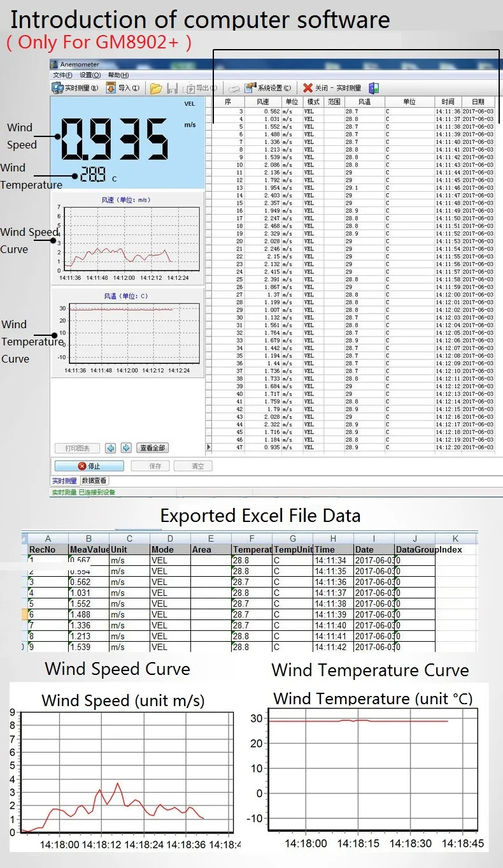Screen dimensions: 503x868
Task: Click Excel cell with value 1.336
Action: 89,625
